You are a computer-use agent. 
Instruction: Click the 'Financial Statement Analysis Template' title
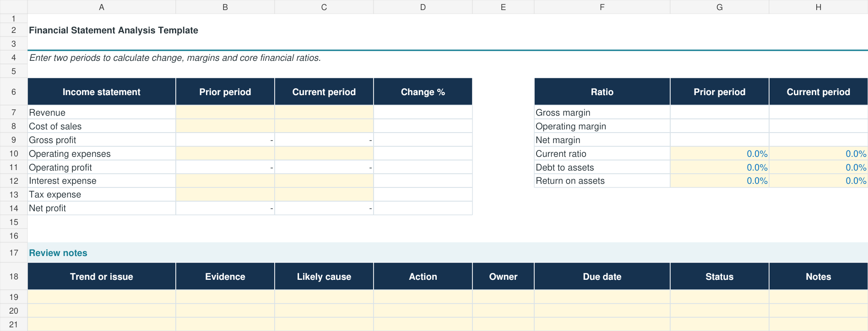pyautogui.click(x=114, y=30)
